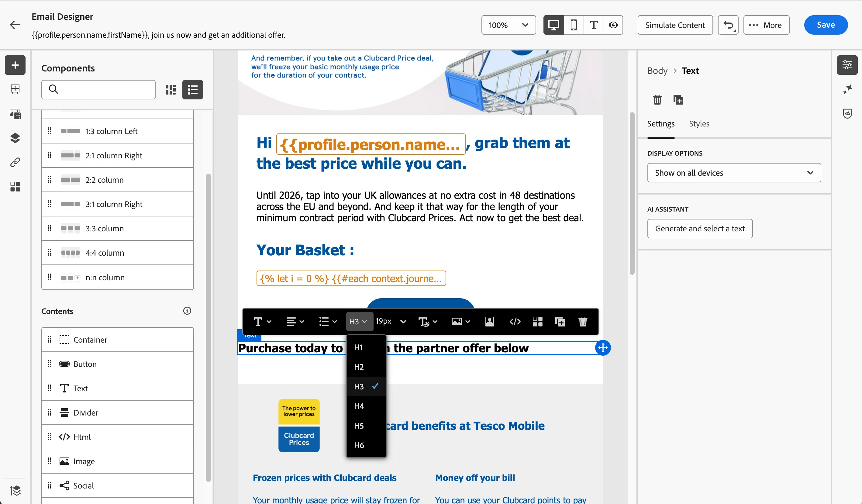Switch to desktop preview mode
Image resolution: width=862 pixels, height=504 pixels.
(553, 25)
